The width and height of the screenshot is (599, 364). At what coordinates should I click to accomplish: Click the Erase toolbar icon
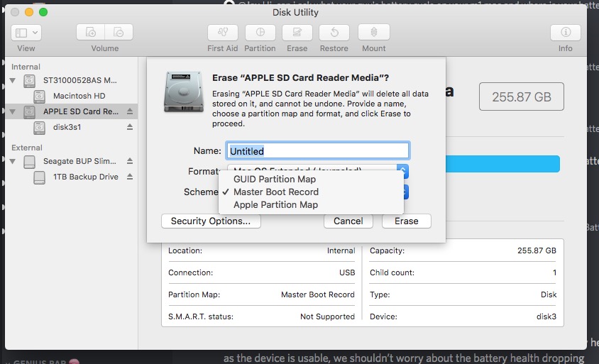pos(297,32)
